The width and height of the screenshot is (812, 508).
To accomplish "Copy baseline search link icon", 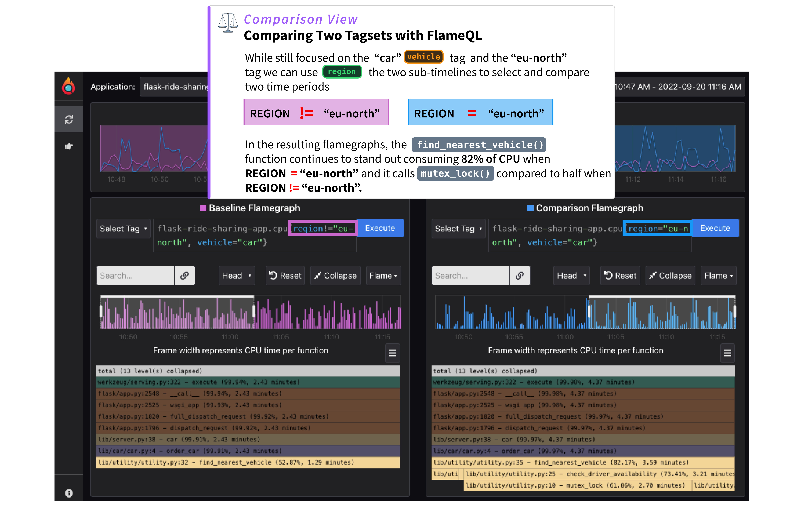I will [184, 276].
